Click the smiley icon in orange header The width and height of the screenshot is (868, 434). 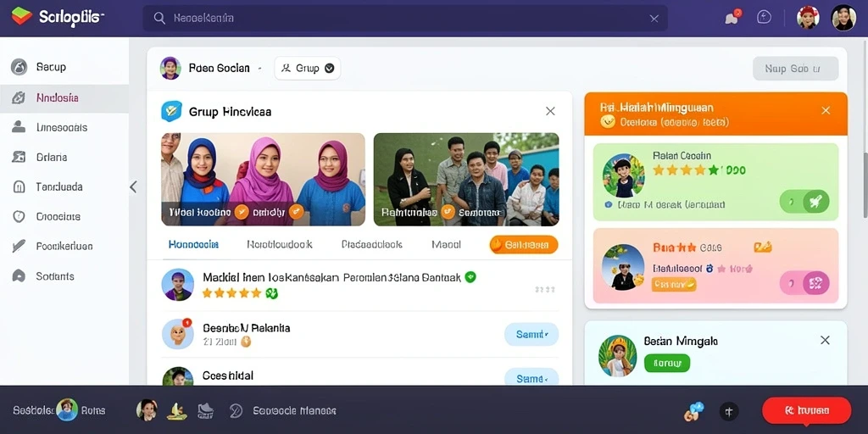pyautogui.click(x=607, y=121)
